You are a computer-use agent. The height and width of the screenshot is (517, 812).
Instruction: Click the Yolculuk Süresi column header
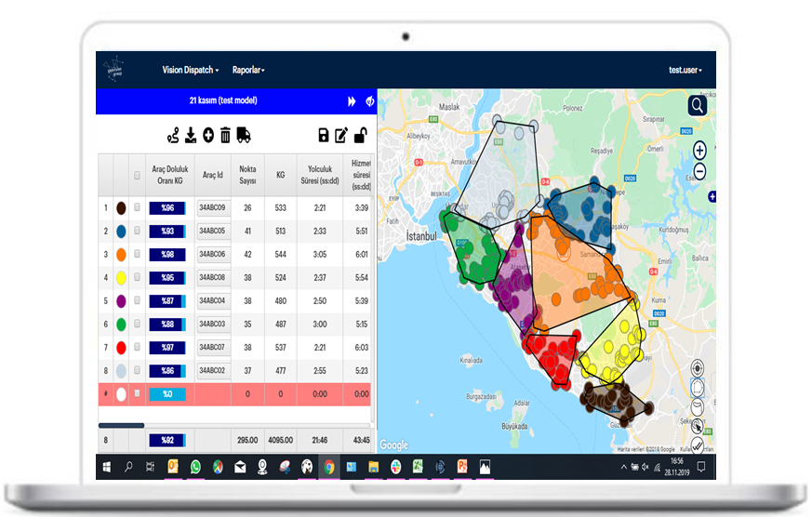[x=320, y=175]
